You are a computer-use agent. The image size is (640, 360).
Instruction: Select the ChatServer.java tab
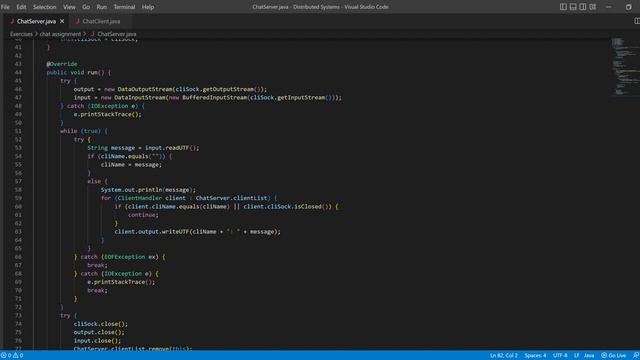point(36,21)
